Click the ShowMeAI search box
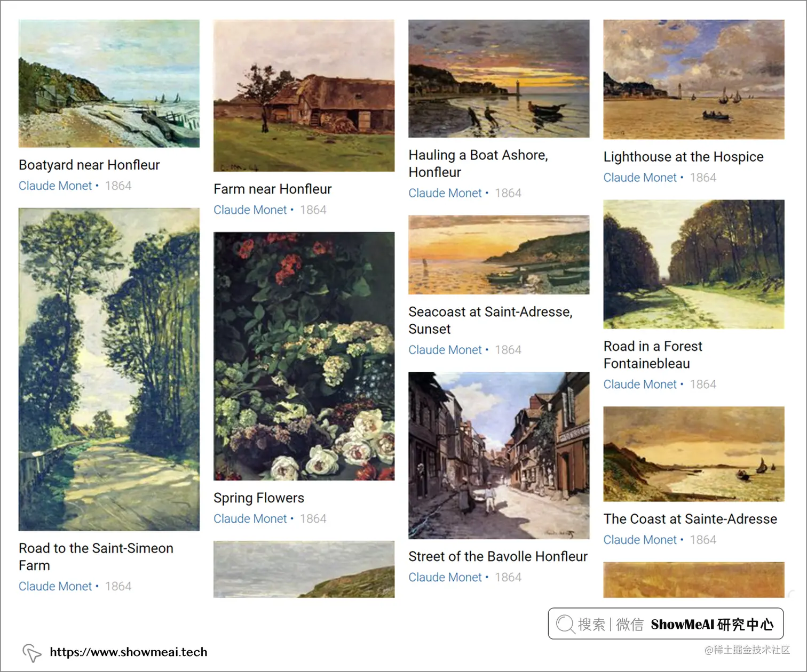The width and height of the screenshot is (807, 672). click(666, 623)
